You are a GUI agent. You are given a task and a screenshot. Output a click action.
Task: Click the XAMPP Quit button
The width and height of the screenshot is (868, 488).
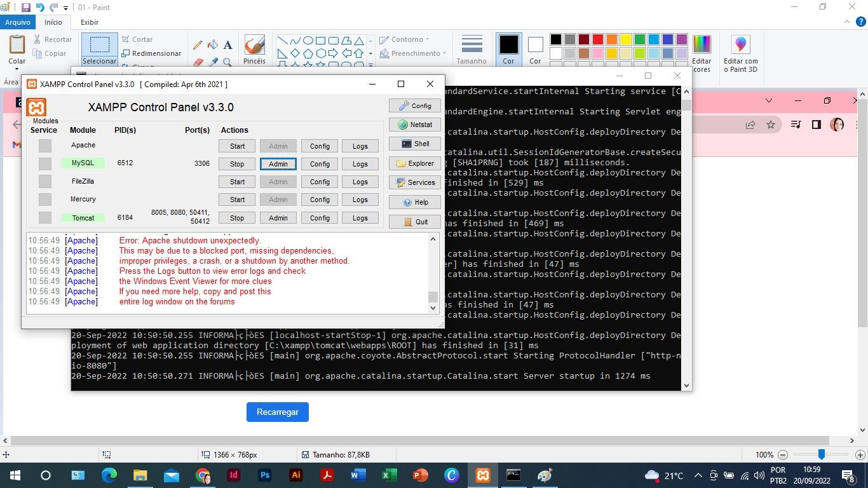(x=415, y=222)
